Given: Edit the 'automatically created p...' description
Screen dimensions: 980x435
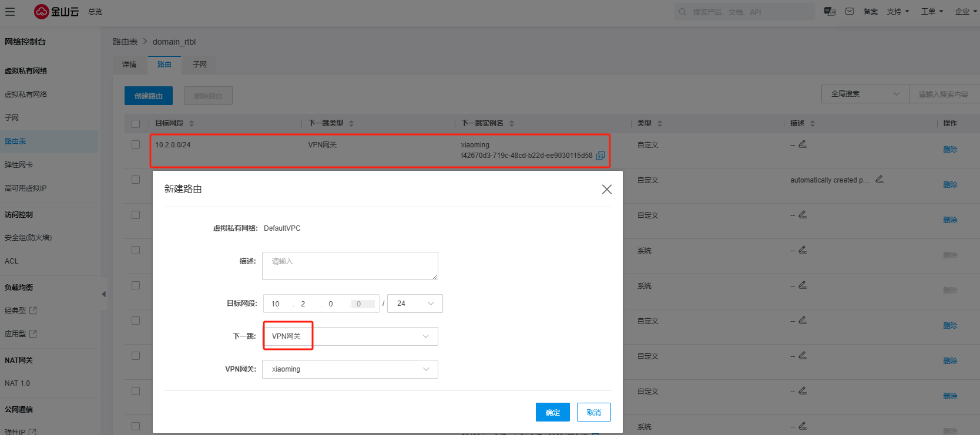Looking at the screenshot, I should tap(880, 180).
